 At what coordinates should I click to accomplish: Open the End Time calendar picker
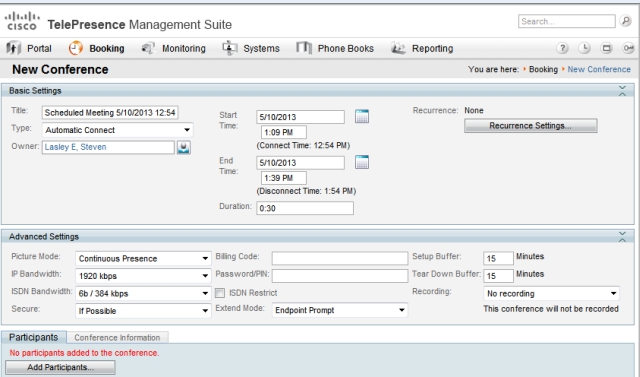click(362, 162)
